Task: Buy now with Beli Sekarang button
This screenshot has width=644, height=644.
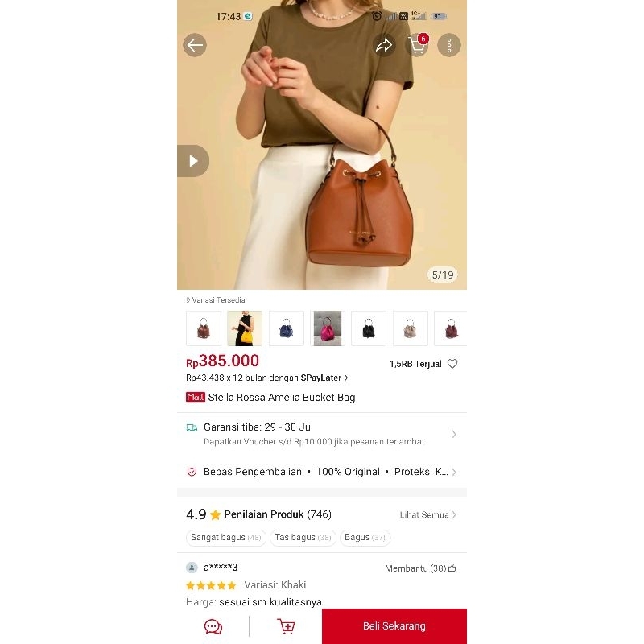Action: (394, 626)
